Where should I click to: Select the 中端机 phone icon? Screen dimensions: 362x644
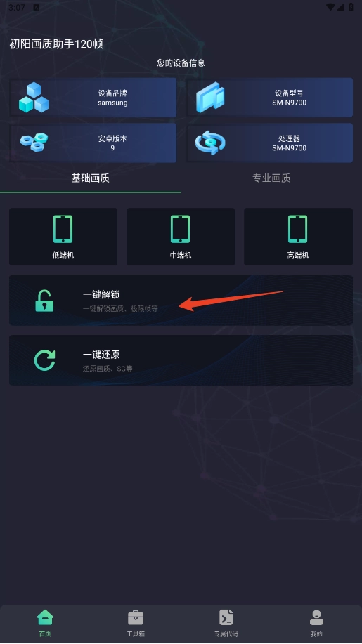(181, 229)
